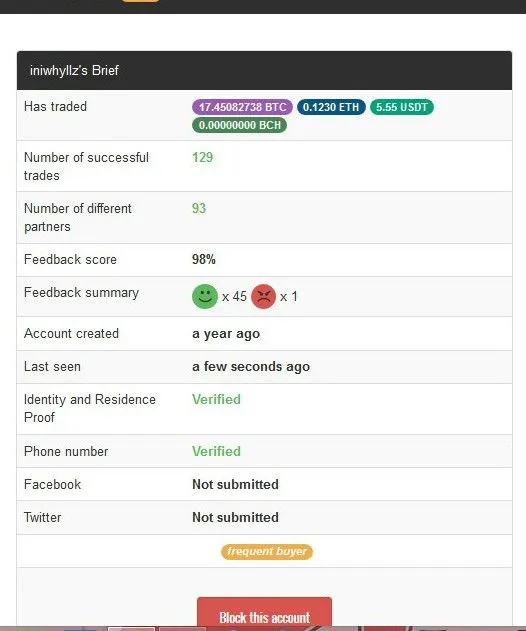Click the Block this account button
Screen dimensions: 526x631
point(264,614)
